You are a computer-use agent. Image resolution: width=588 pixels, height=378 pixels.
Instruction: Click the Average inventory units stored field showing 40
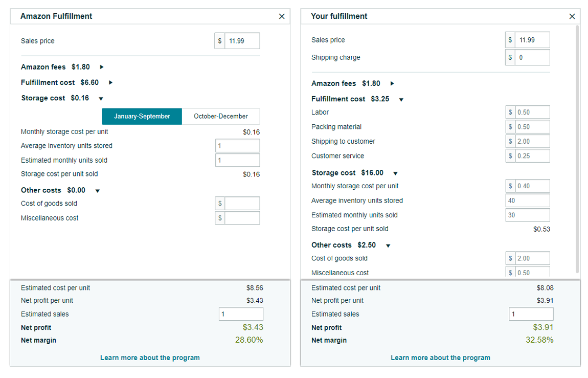[527, 200]
